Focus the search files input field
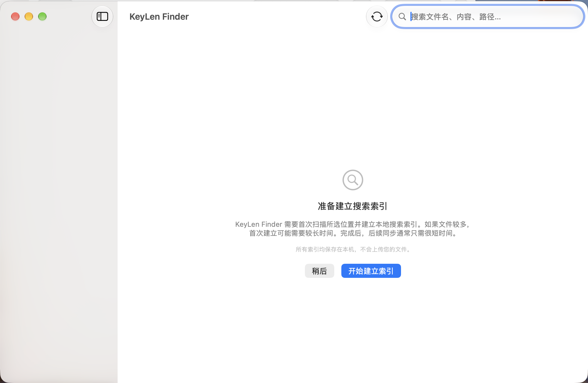 [488, 16]
